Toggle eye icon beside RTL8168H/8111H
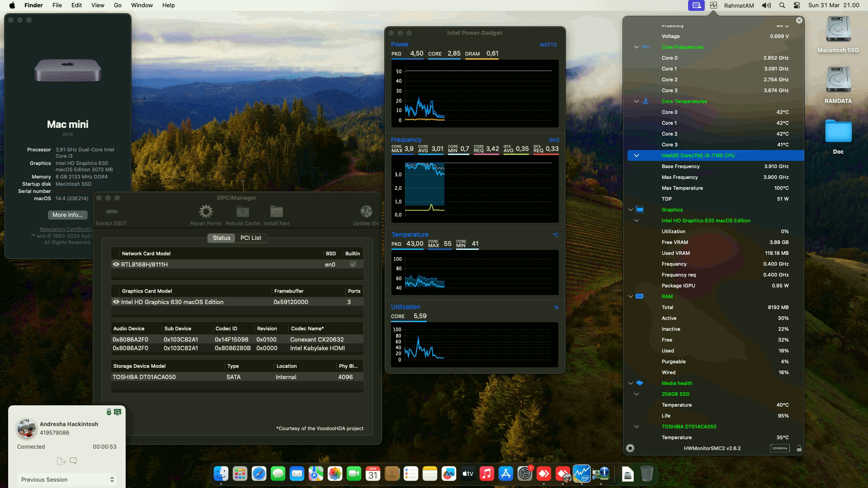Screen dimensions: 868x488 [116, 264]
